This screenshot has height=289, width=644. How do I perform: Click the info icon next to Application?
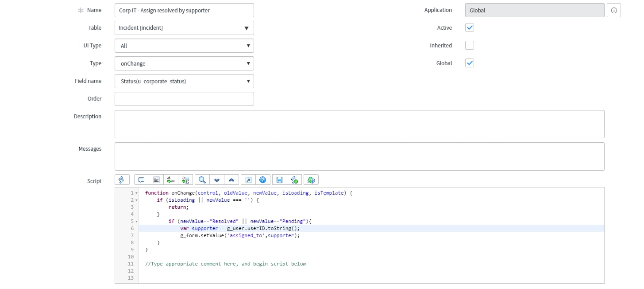click(614, 10)
